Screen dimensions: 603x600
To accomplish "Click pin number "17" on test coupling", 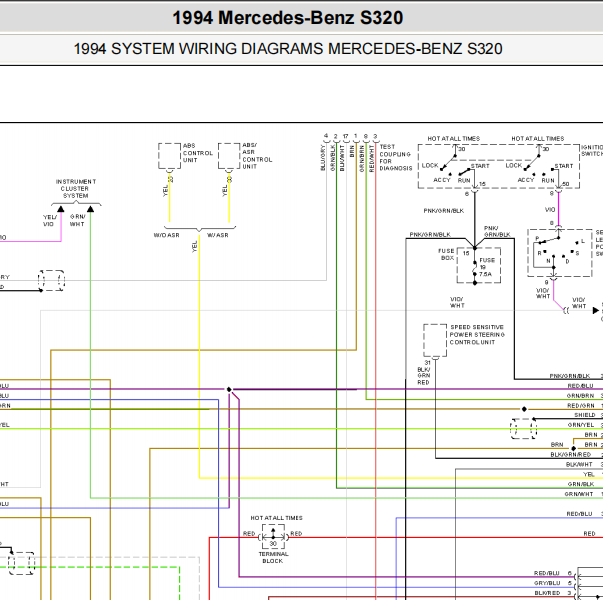I will (x=345, y=136).
